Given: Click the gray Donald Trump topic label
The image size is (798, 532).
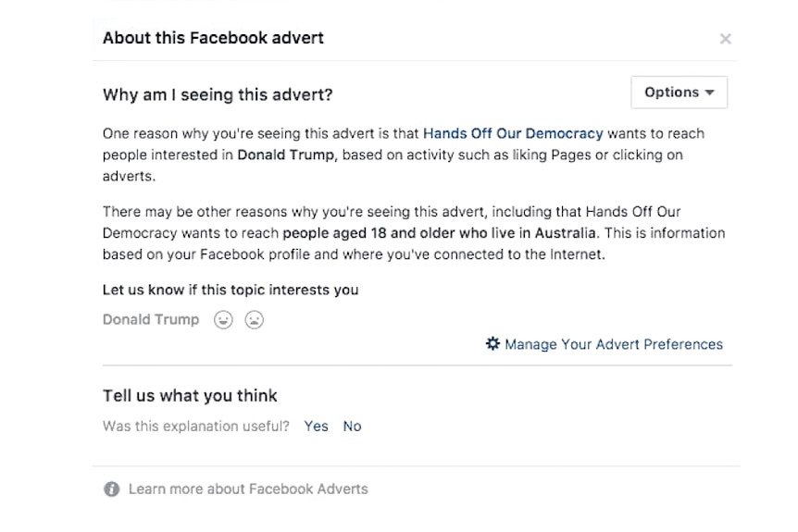Looking at the screenshot, I should coord(151,319).
